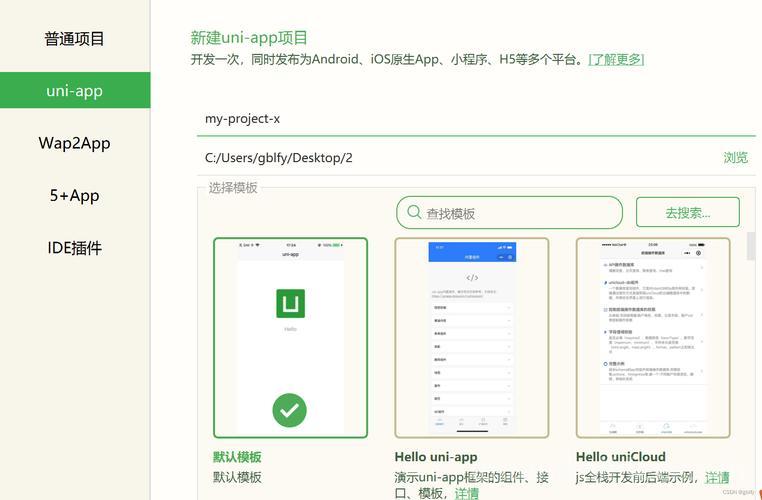Select the 默认模板 template thumbnail
This screenshot has height=500, width=762.
point(291,338)
